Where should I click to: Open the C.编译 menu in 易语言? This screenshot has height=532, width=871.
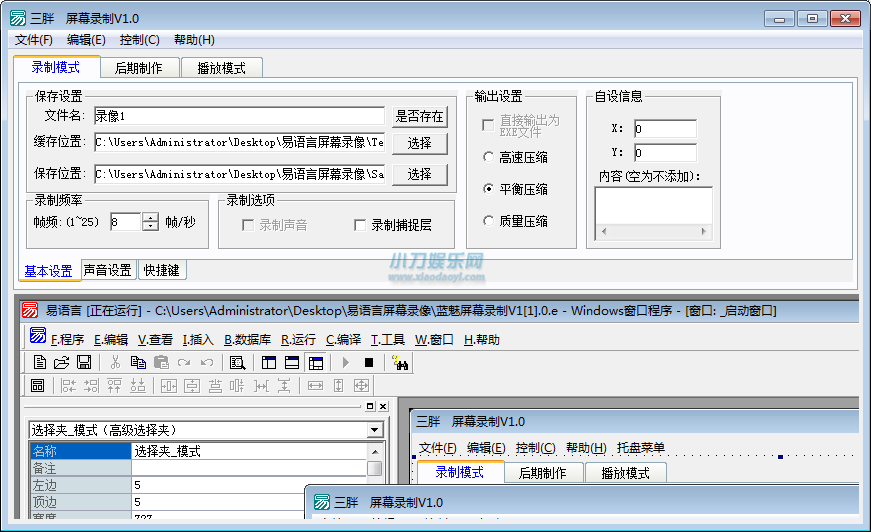[x=343, y=340]
